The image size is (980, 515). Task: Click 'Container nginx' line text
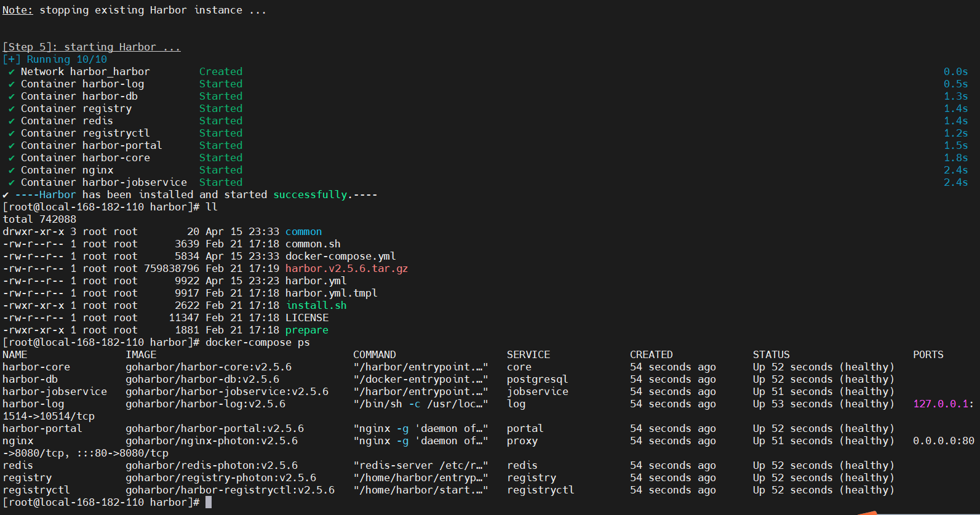[x=67, y=170]
